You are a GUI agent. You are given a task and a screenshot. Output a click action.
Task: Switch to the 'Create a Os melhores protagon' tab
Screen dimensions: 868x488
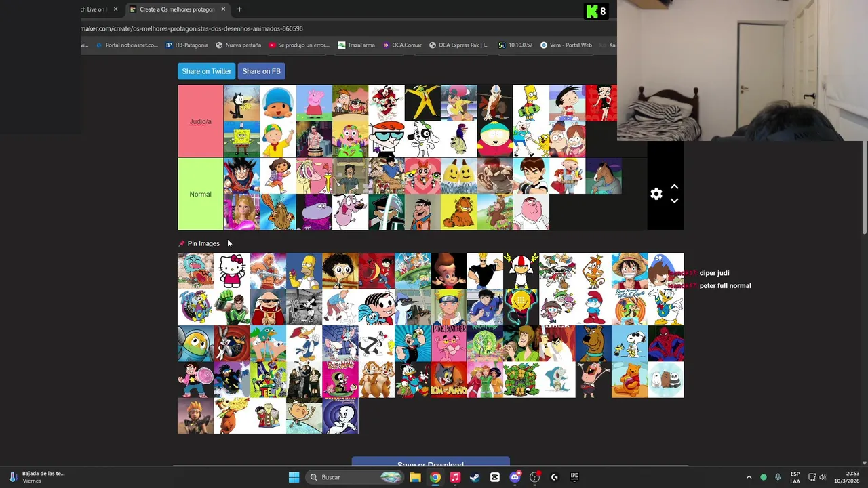coord(176,9)
